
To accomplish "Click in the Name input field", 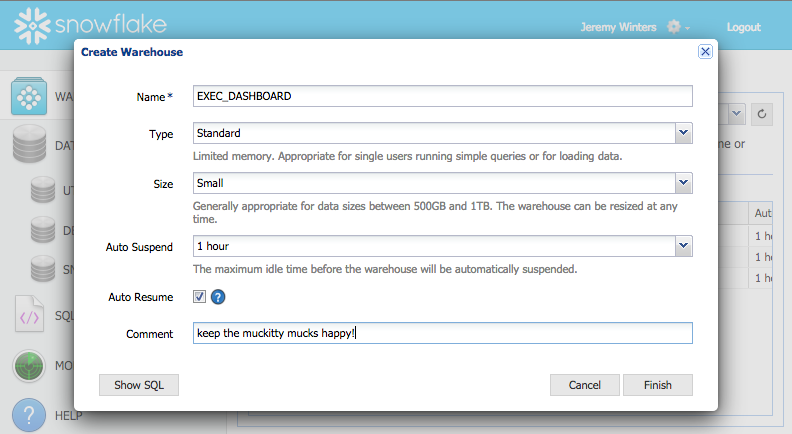I will (x=441, y=96).
